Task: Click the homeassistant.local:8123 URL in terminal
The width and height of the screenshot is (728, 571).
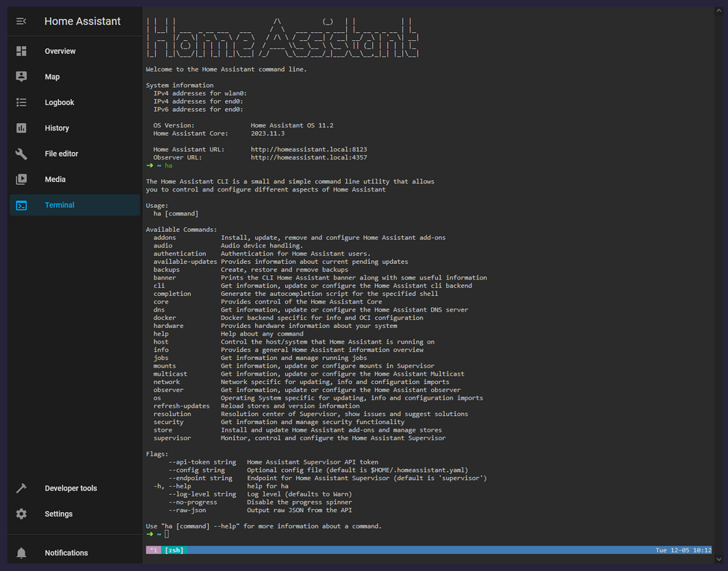Action: 308,149
